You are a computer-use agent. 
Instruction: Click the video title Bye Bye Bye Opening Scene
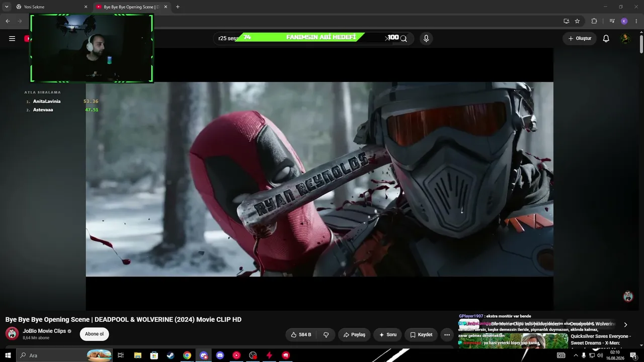coord(123,320)
